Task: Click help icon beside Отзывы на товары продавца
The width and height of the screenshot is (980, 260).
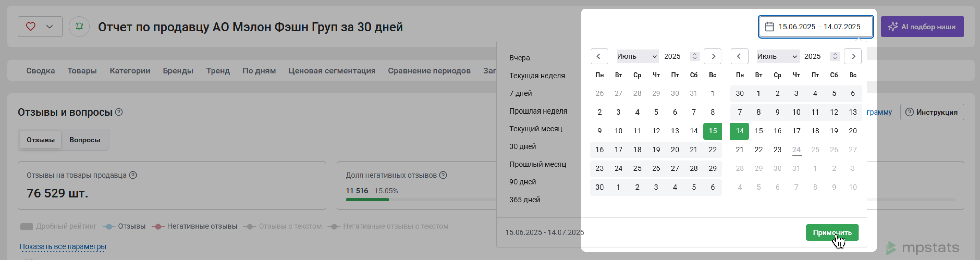Action: pos(133,175)
